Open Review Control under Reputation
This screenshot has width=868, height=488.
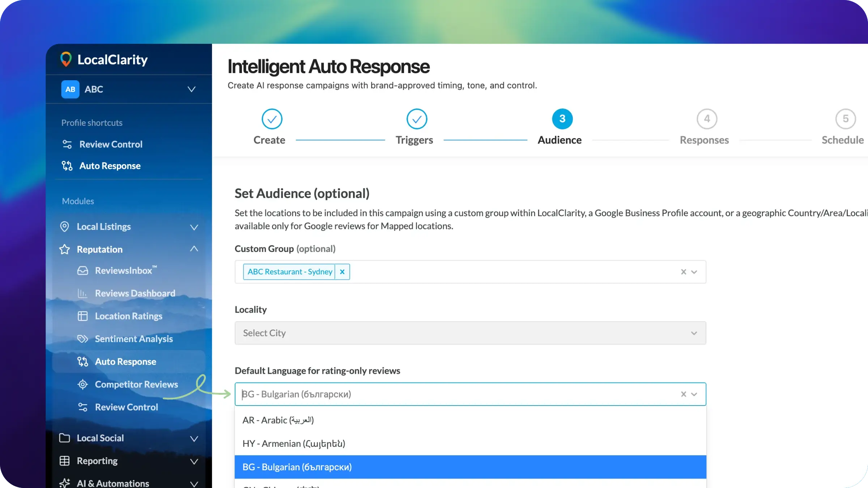[126, 407]
